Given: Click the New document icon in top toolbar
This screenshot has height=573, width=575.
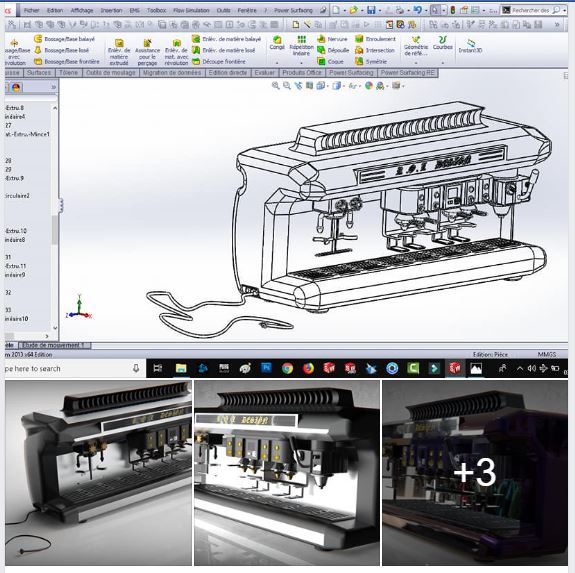Looking at the screenshot, I should click(x=336, y=10).
